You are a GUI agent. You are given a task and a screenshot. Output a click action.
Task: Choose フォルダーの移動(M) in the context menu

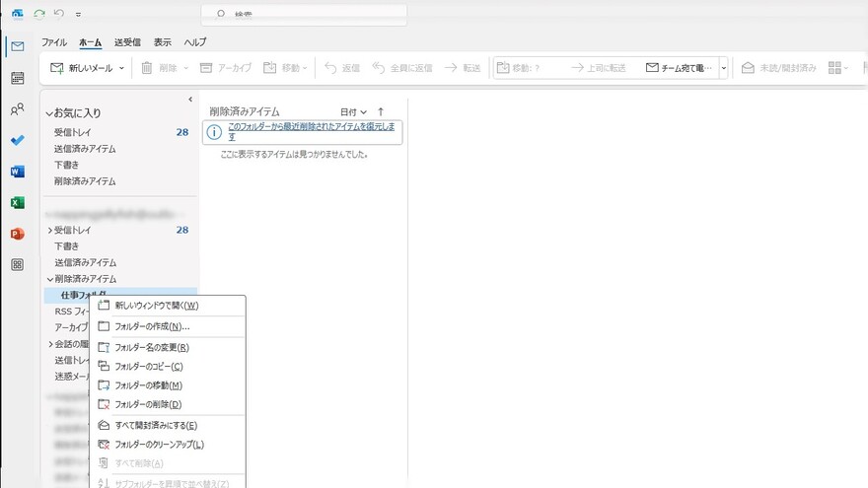pyautogui.click(x=168, y=385)
